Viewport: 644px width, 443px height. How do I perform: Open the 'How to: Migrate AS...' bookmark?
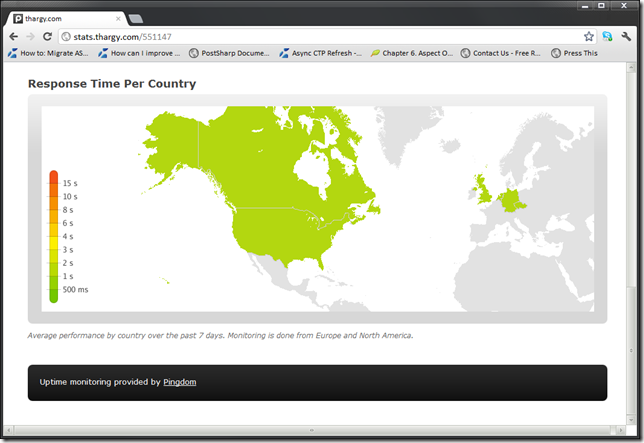(x=48, y=53)
